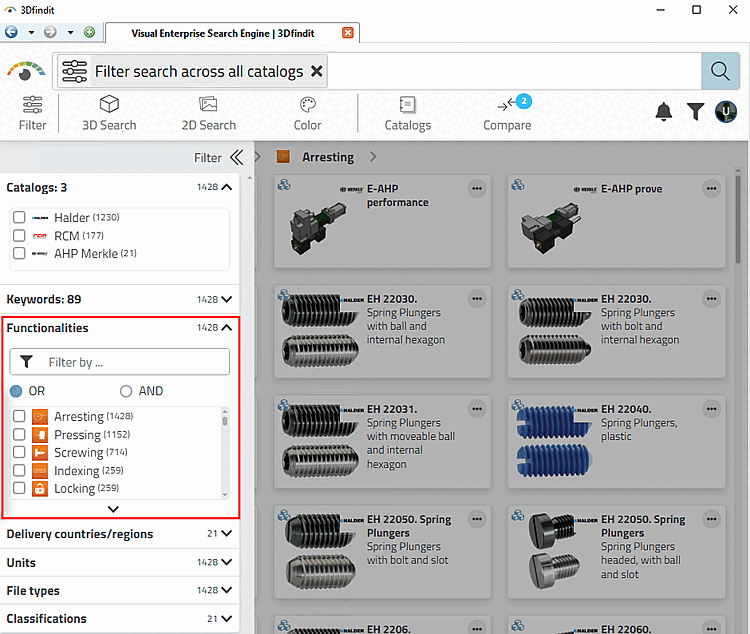Open the Compare parts list
The image size is (750, 634).
coord(507,113)
